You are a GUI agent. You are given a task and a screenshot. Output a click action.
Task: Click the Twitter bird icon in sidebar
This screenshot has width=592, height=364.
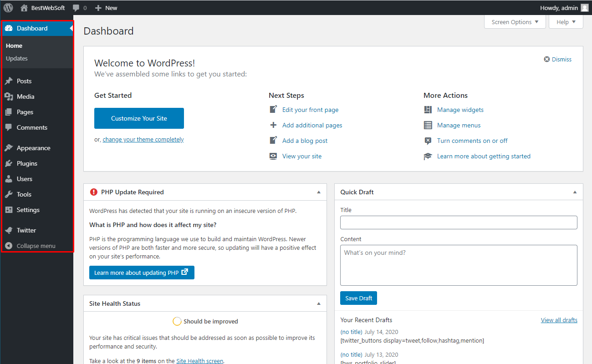8,230
